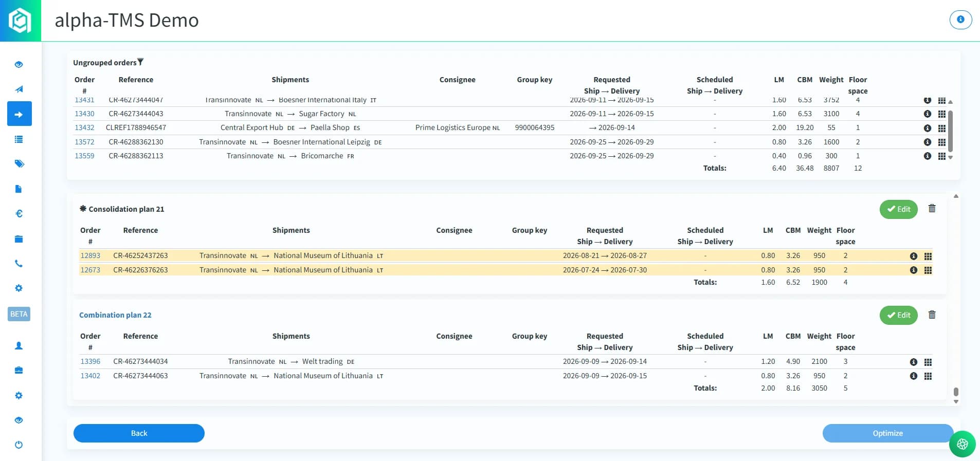
Task: Open the paper plane icon in the sidebar
Action: coord(19,89)
